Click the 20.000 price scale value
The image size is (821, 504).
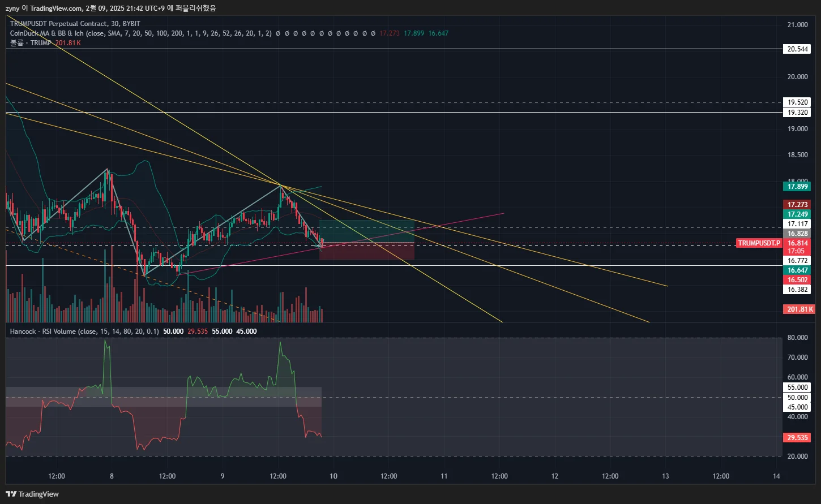pyautogui.click(x=798, y=77)
